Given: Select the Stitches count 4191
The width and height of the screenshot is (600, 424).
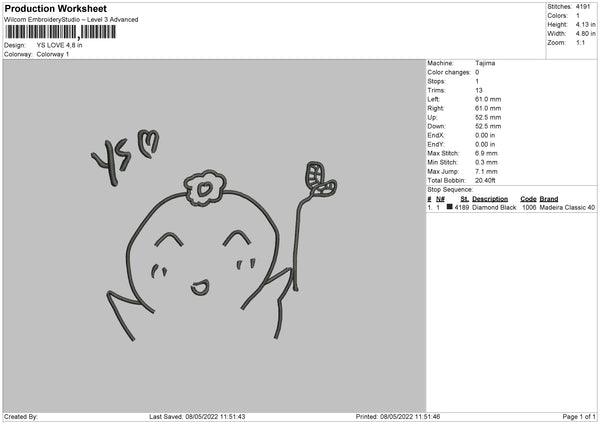Looking at the screenshot, I should coord(583,7).
